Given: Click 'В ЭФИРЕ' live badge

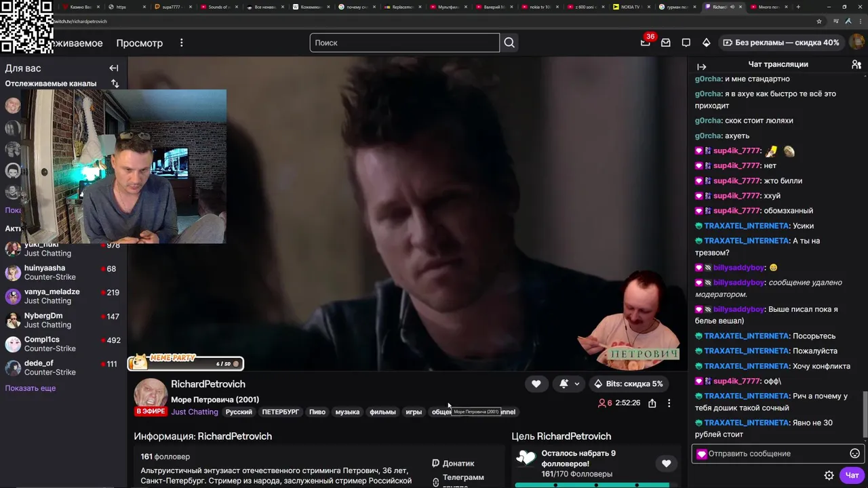Looking at the screenshot, I should 151,411.
